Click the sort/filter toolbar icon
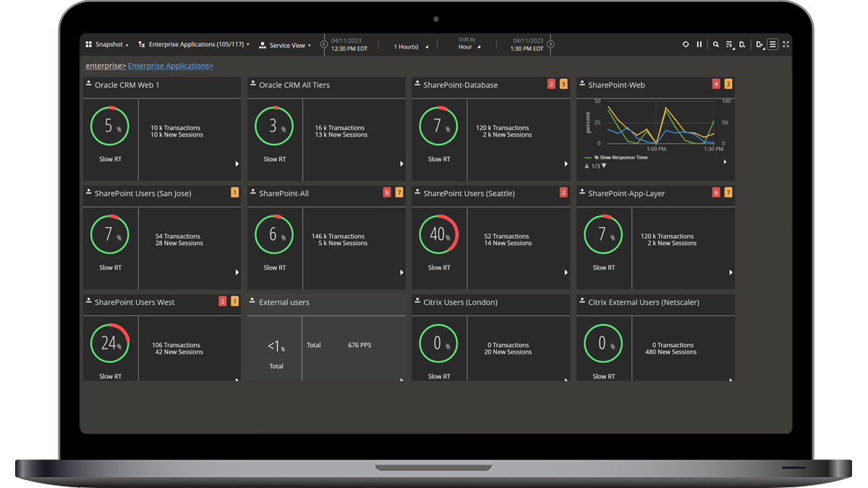The height and width of the screenshot is (488, 868). pyautogui.click(x=729, y=44)
